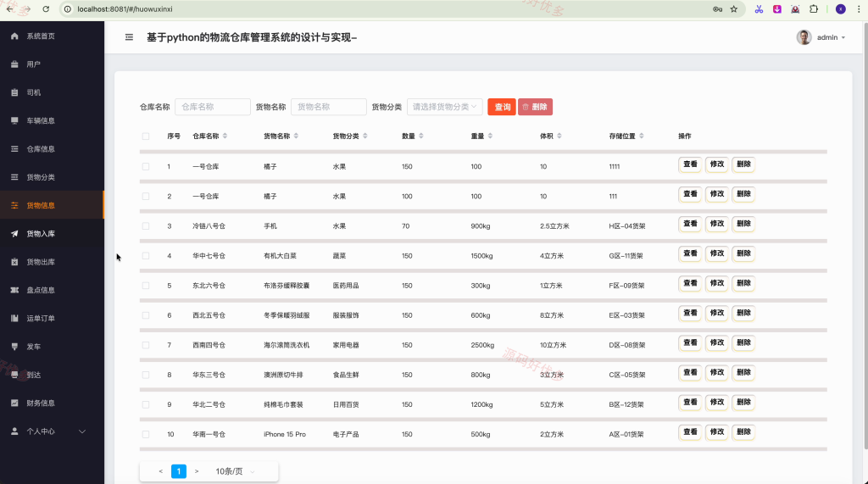Toggle the hamburger sidebar collapse icon
This screenshot has height=484, width=868.
(x=129, y=37)
